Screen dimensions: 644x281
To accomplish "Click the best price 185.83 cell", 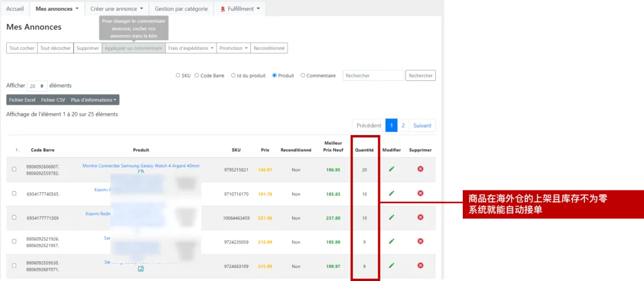I will 333,194.
